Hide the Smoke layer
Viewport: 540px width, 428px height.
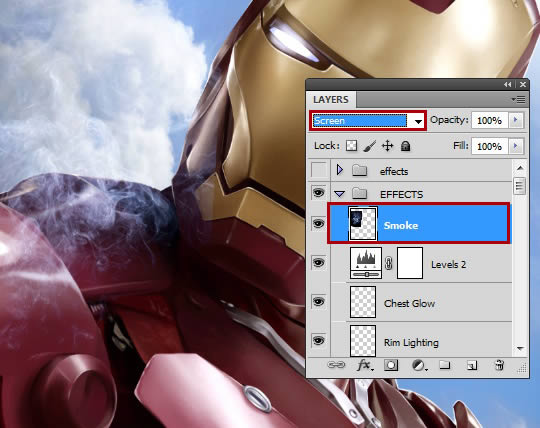[318, 224]
